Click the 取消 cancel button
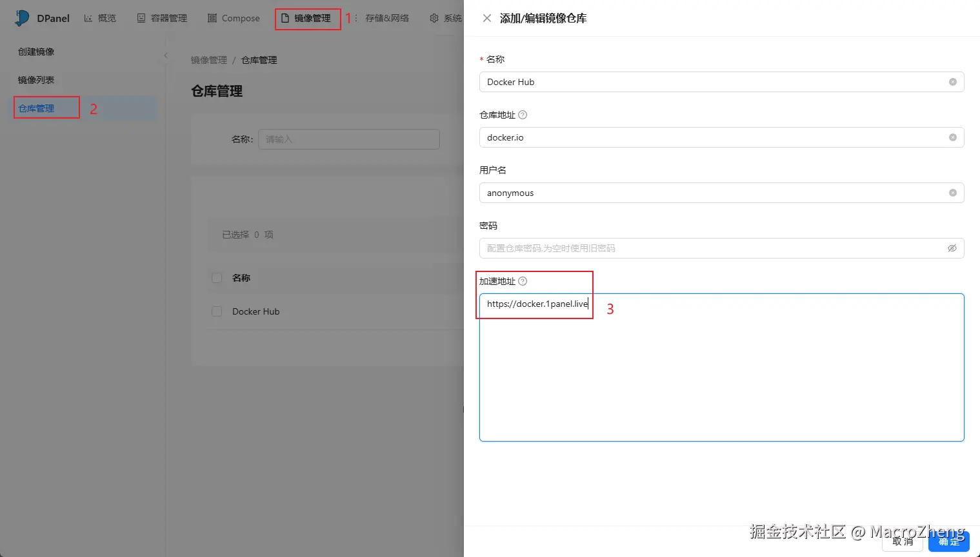Image resolution: width=980 pixels, height=557 pixels. click(903, 542)
